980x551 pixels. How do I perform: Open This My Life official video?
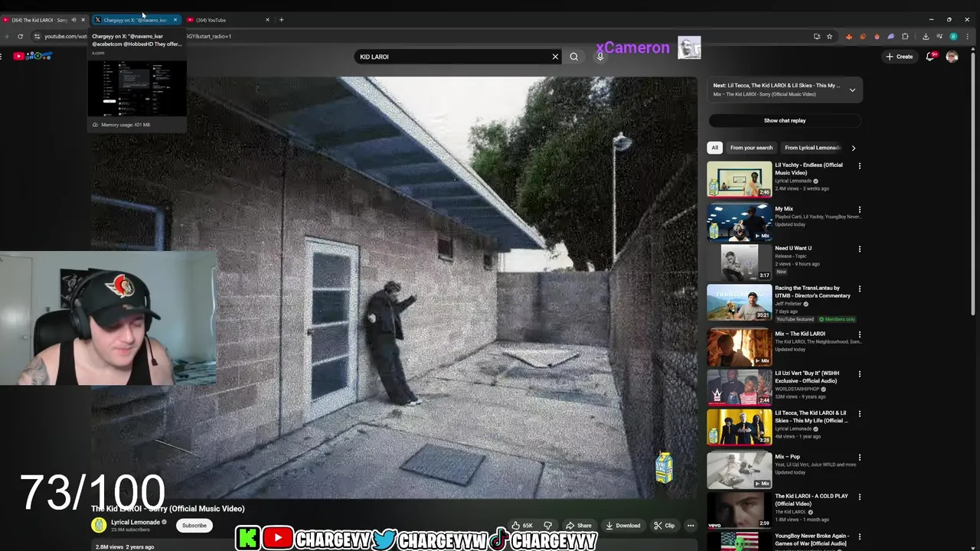click(x=739, y=426)
